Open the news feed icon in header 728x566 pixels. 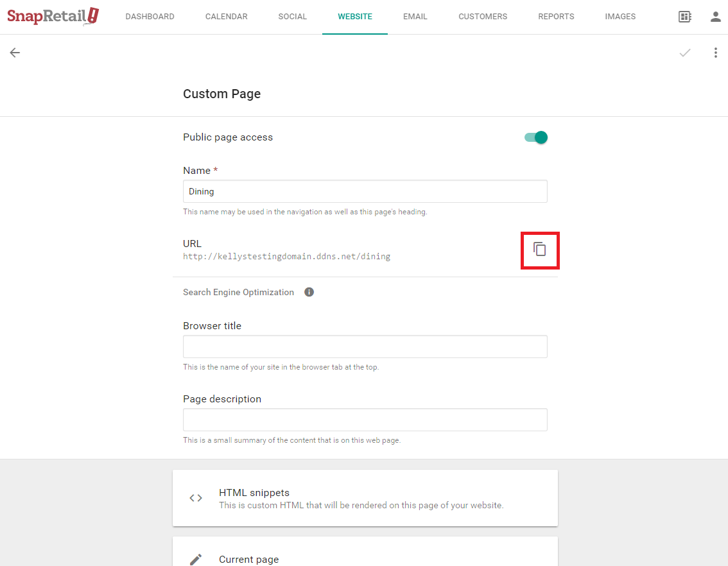click(x=685, y=17)
